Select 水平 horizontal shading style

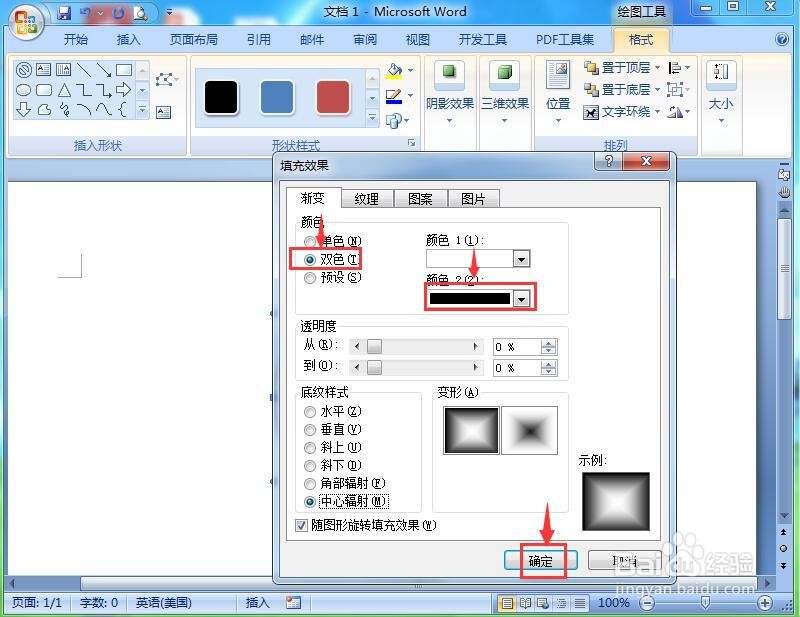click(x=309, y=411)
